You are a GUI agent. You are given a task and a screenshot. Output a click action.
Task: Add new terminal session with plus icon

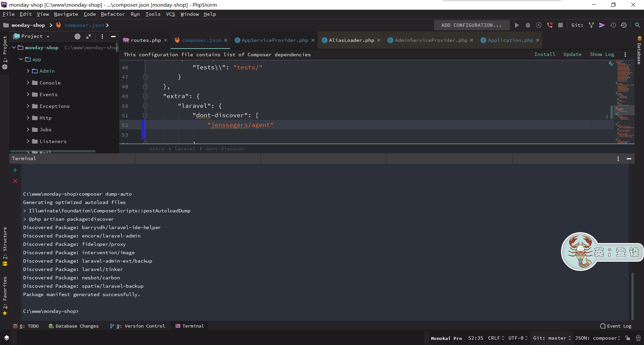coord(15,170)
